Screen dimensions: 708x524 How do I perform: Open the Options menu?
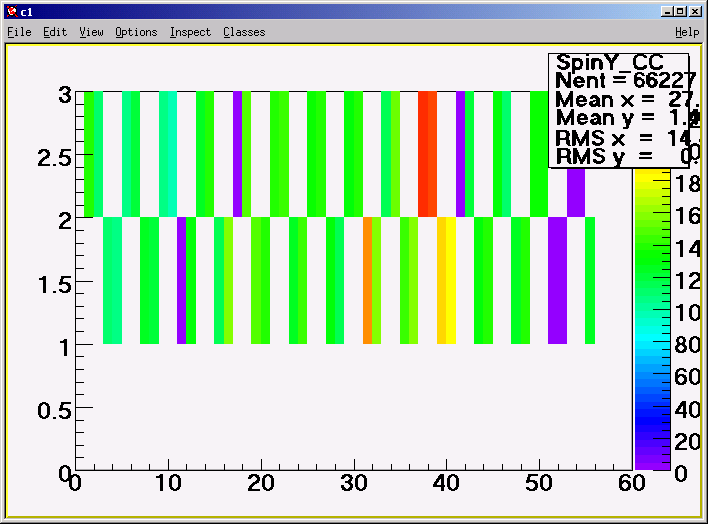[136, 32]
